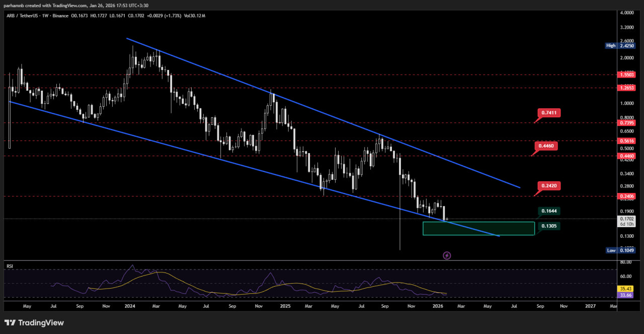This screenshot has height=334, width=644.
Task: Click the 0.5616 red axis price label
Action: coord(627,142)
